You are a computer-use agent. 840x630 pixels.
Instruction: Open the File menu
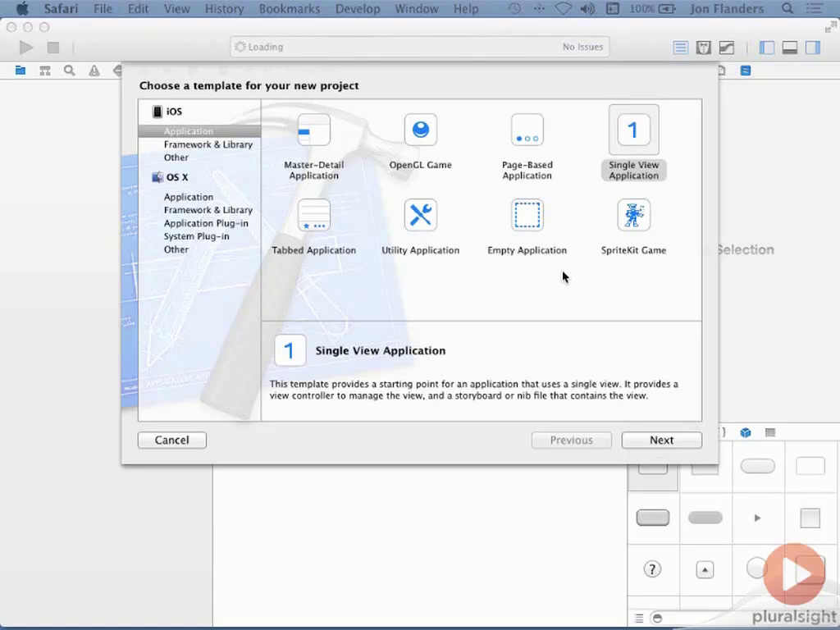pyautogui.click(x=103, y=8)
